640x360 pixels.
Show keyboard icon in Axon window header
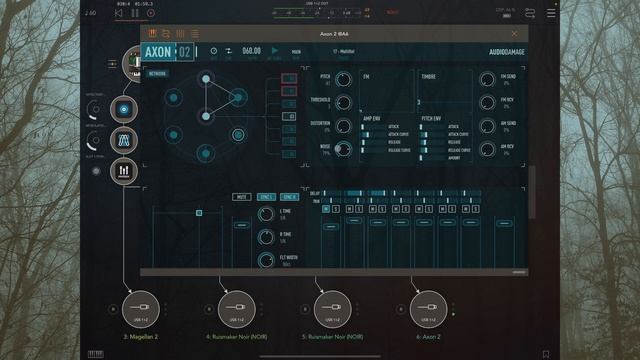click(152, 33)
